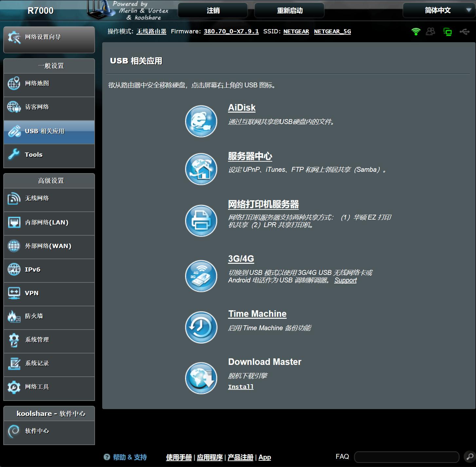The width and height of the screenshot is (476, 467).
Task: Open the Tools menu item
Action: 49,156
